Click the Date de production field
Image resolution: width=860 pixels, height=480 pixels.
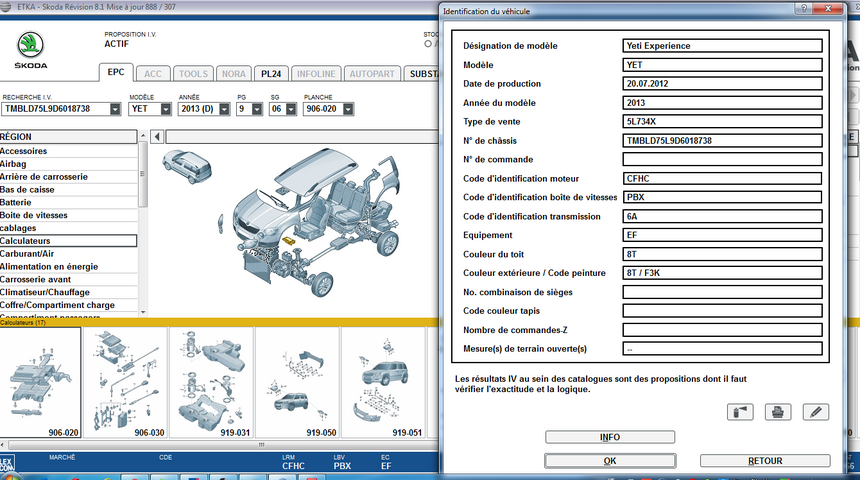click(722, 83)
